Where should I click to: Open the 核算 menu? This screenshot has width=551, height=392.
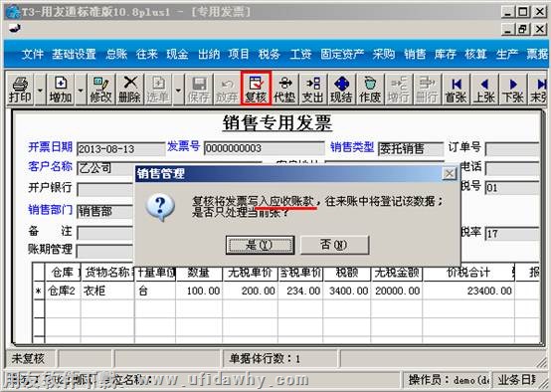pos(475,54)
